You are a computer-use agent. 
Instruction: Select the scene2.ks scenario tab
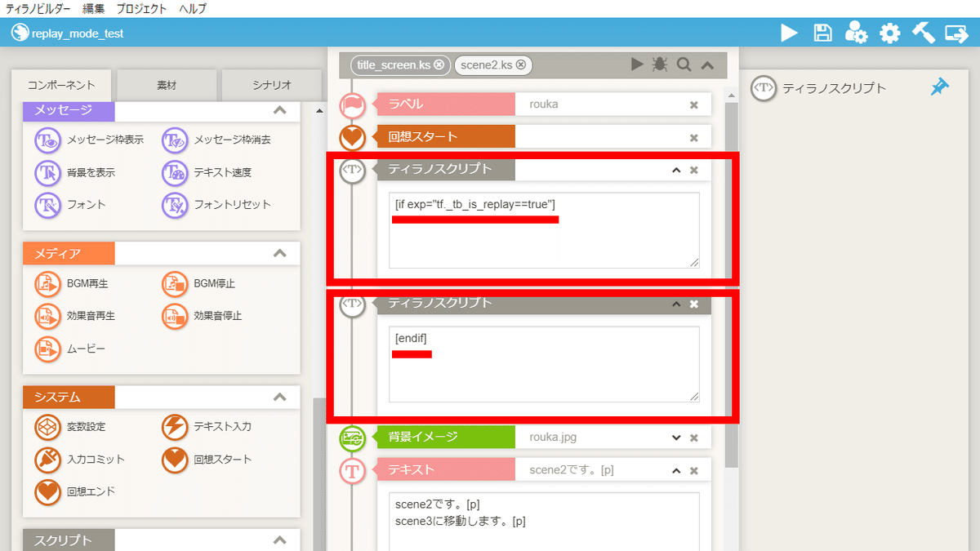pos(486,64)
